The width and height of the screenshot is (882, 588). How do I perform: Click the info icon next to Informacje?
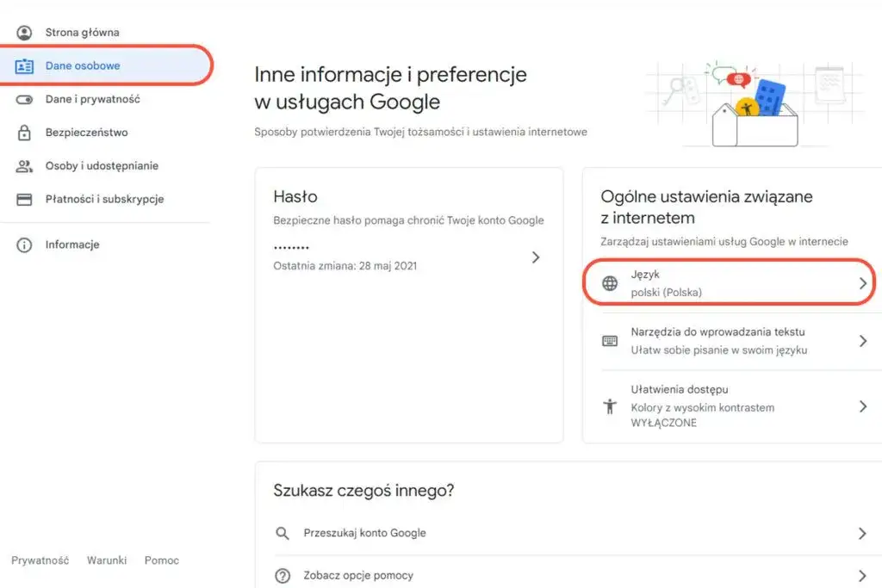pyautogui.click(x=23, y=244)
